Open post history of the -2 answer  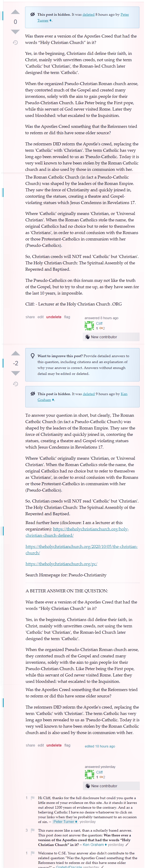(15, 384)
